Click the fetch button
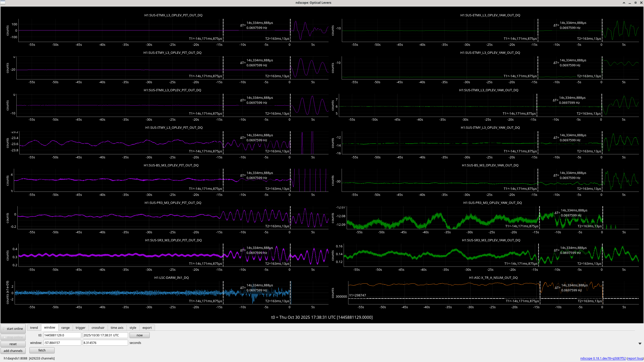 (x=42, y=350)
